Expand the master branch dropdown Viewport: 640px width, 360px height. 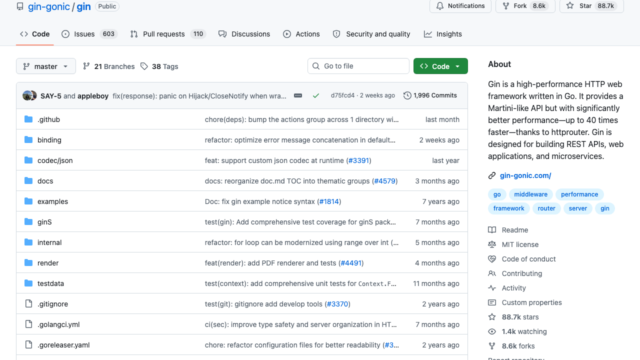click(46, 66)
